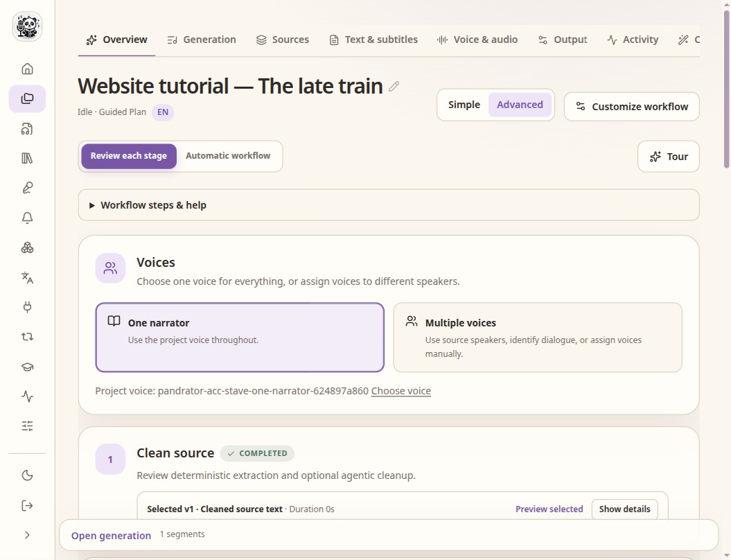Open Home from the sidebar house icon

point(27,69)
